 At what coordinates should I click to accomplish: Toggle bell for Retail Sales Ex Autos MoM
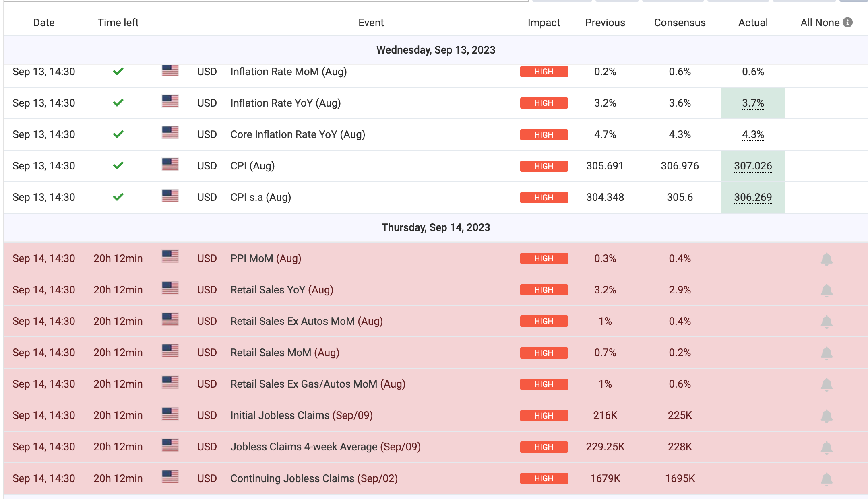(x=827, y=322)
